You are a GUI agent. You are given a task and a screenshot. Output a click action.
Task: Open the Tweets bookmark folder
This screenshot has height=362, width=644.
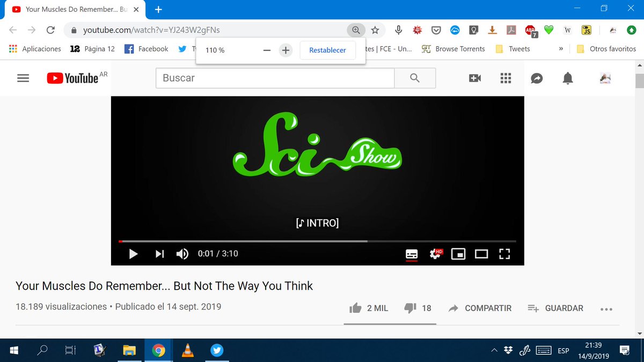[513, 49]
